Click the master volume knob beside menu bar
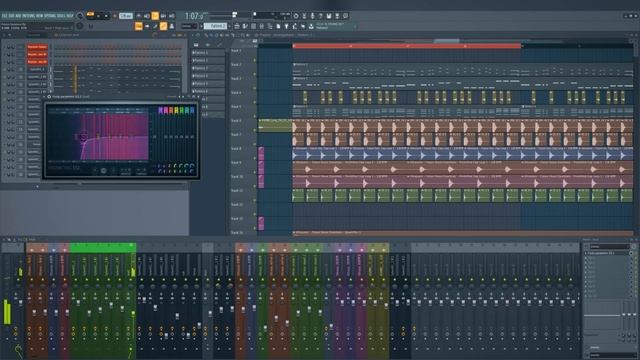The width and height of the screenshot is (640, 360). (80, 16)
